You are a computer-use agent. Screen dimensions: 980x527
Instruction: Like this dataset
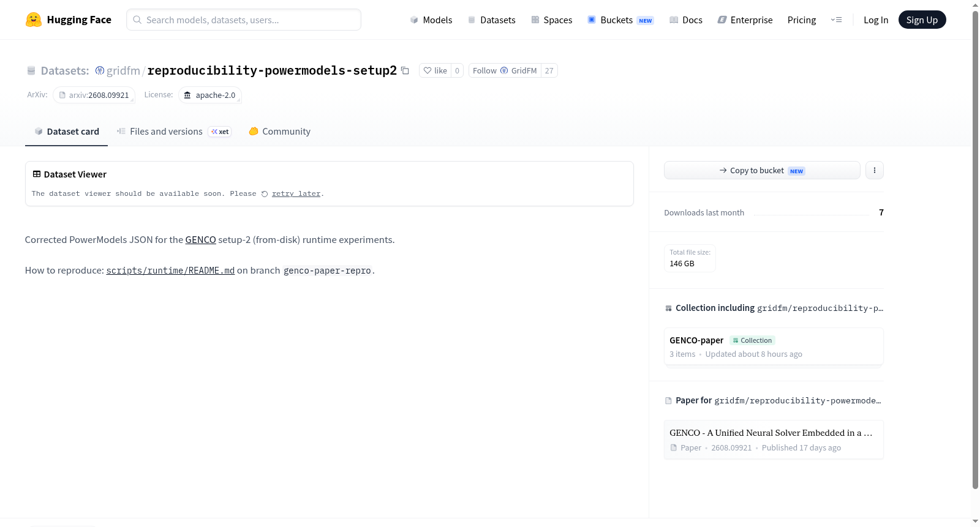pyautogui.click(x=435, y=70)
